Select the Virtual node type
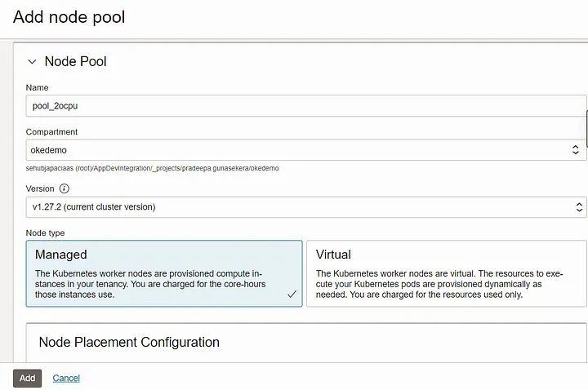Screen dimensions: 588x390 446,273
